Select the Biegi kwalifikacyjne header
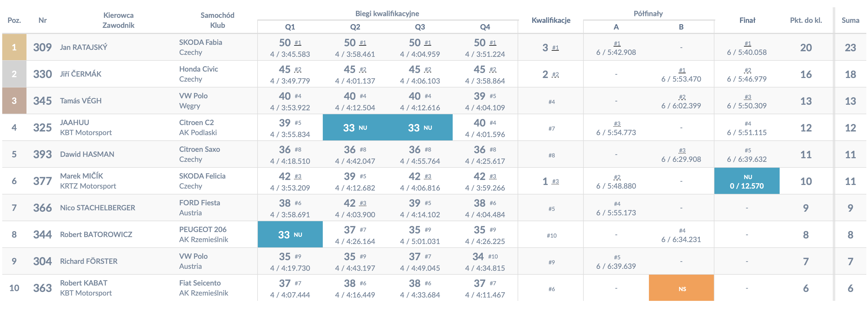The height and width of the screenshot is (312, 868). 387,13
